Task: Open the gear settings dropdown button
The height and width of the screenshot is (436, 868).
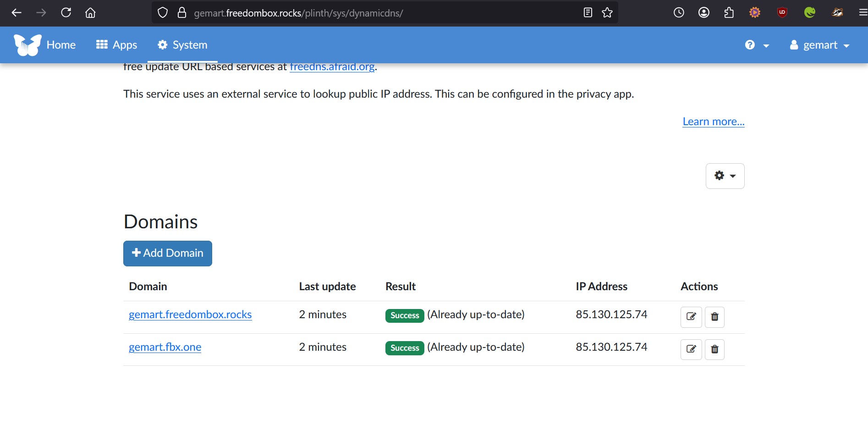Action: [x=725, y=176]
